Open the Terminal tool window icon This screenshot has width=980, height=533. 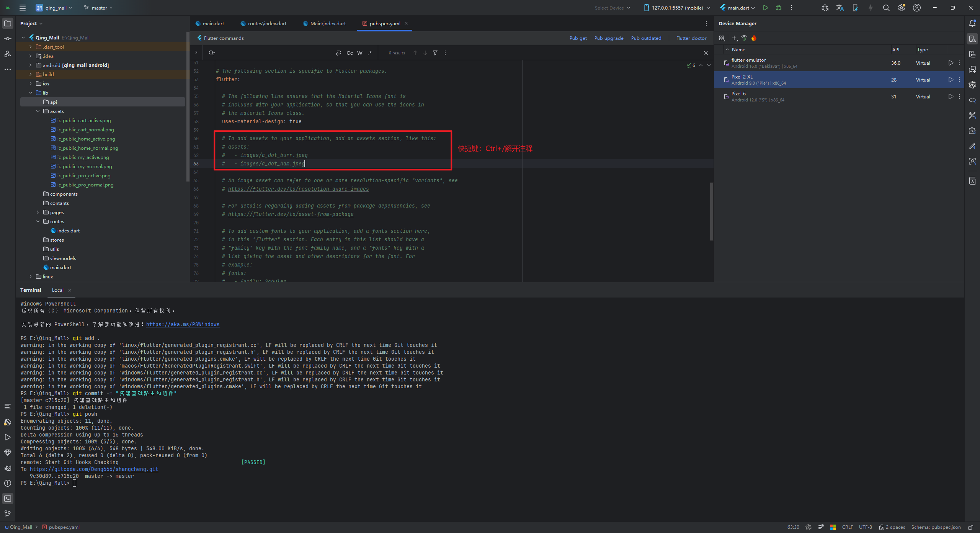coord(8,499)
